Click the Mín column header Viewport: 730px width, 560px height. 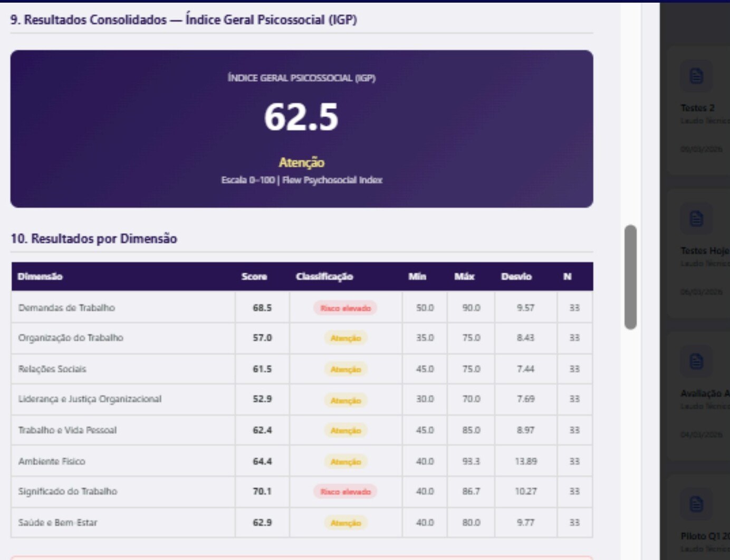pyautogui.click(x=417, y=276)
